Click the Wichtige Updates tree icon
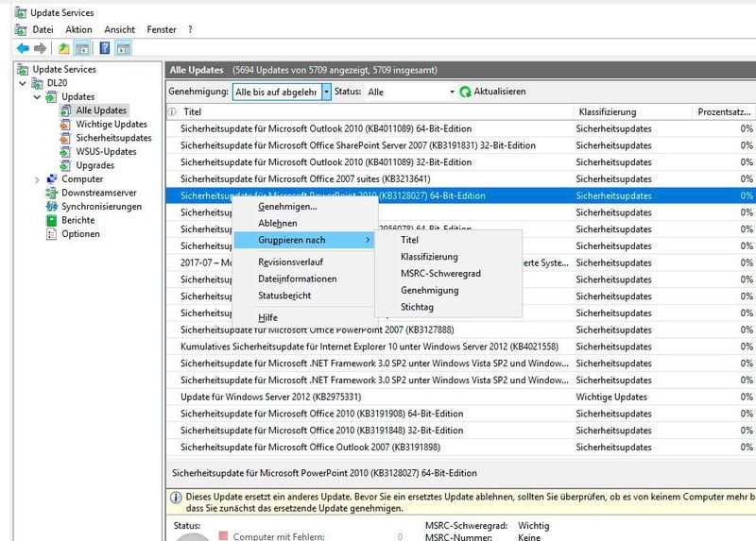The image size is (756, 541). click(x=65, y=125)
